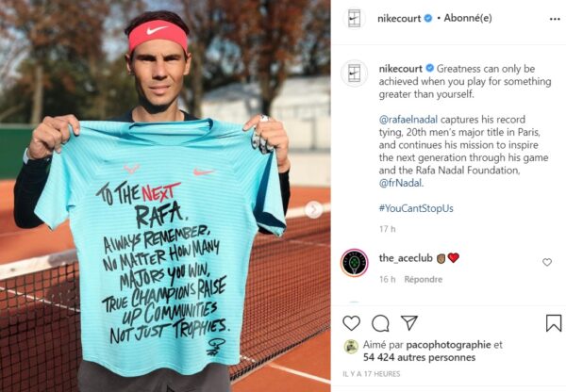Open the @rafaelnadal mention link
Screen dimensions: 566x392
(x=408, y=120)
